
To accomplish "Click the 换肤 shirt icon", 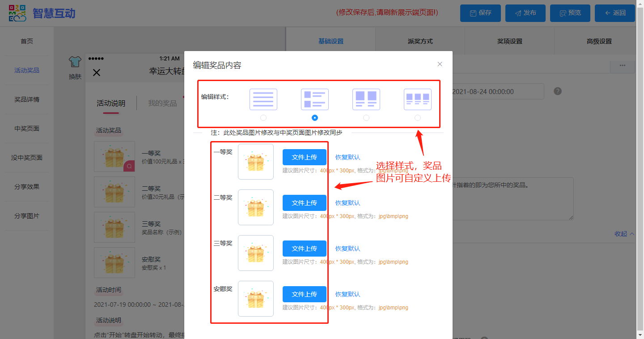I will click(x=75, y=62).
